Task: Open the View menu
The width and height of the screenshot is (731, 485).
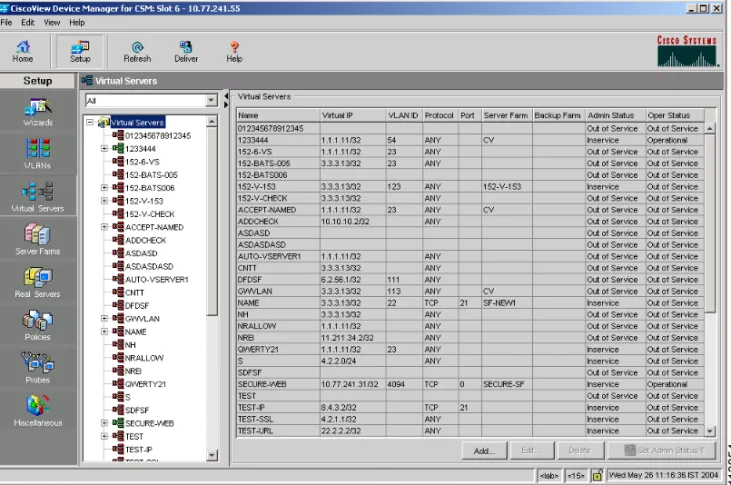Action: click(x=52, y=22)
